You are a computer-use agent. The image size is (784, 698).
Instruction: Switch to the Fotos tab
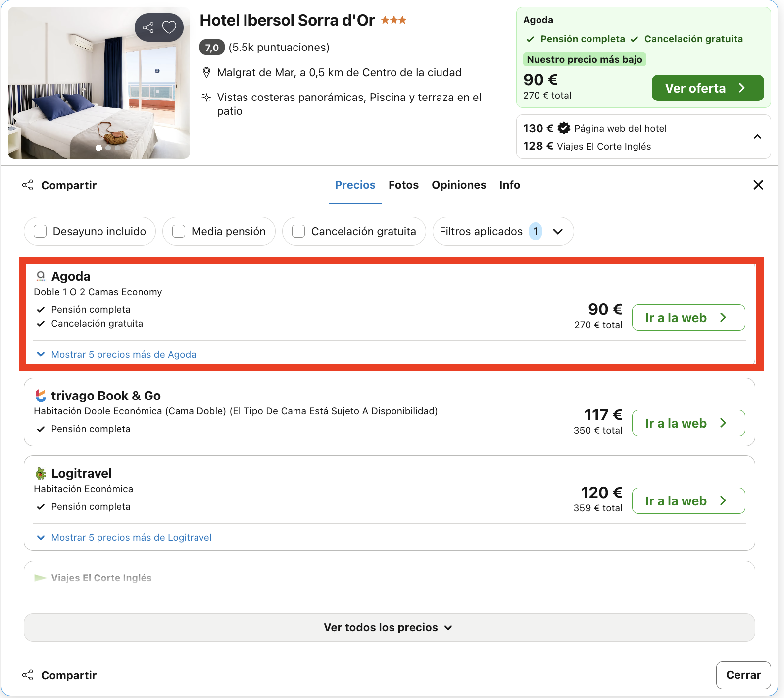pos(403,185)
